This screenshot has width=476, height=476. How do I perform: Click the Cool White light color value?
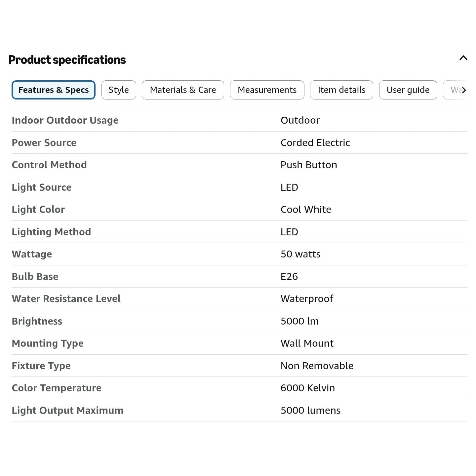306,210
